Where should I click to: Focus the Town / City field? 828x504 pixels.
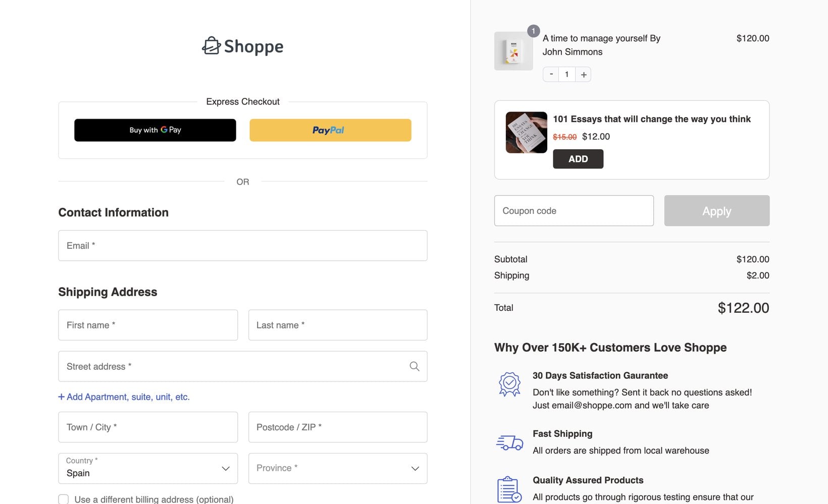click(x=148, y=427)
